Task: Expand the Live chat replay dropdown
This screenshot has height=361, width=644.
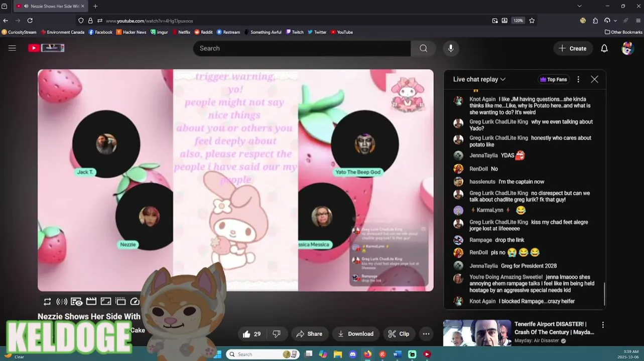Action: [479, 79]
